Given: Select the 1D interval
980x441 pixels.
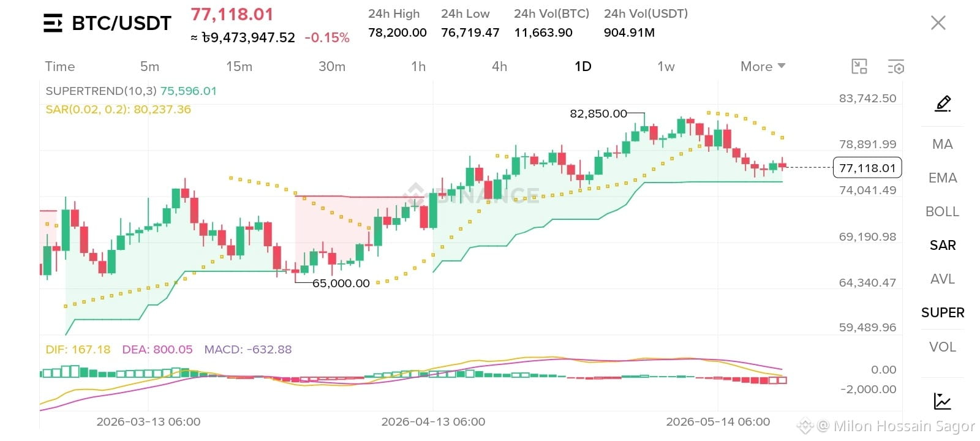Looking at the screenshot, I should pyautogui.click(x=583, y=66).
